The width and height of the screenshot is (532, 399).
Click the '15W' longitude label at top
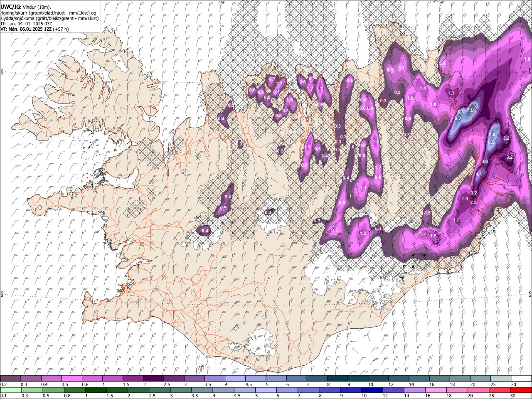(x=440, y=2)
